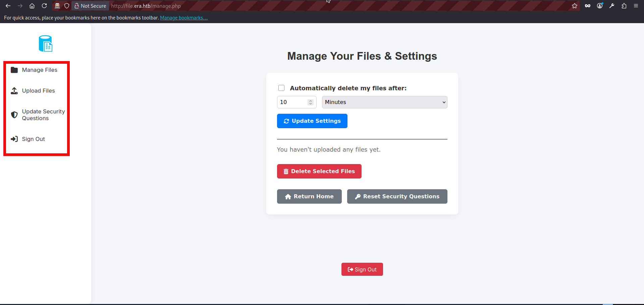Click the shield icon for security questions
Image resolution: width=644 pixels, height=305 pixels.
pos(14,115)
